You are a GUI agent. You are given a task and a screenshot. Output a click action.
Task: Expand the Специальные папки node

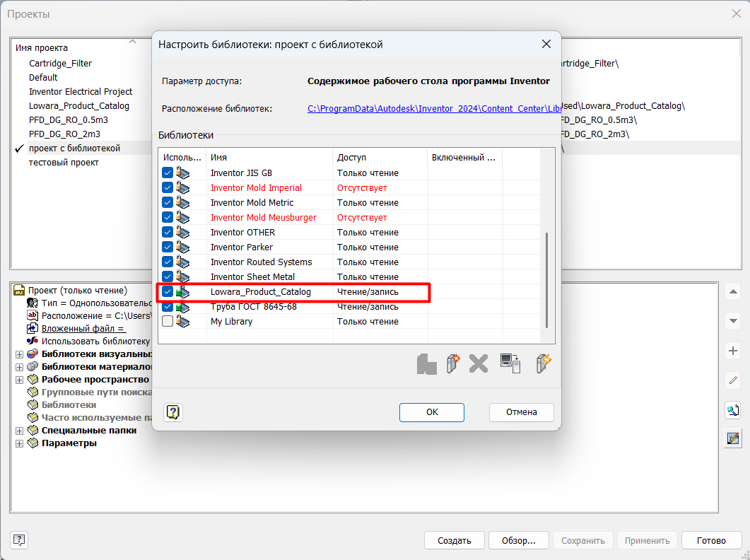(20, 431)
